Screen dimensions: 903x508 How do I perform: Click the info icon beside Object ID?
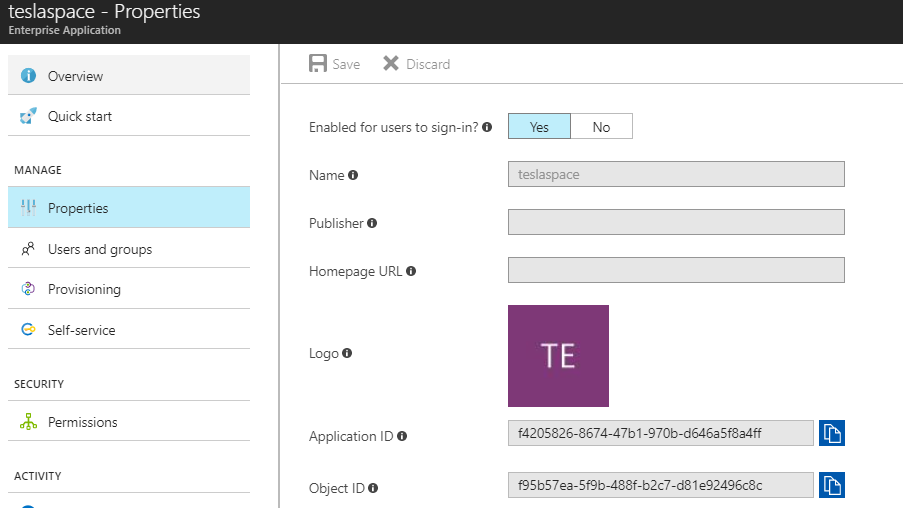click(x=373, y=488)
